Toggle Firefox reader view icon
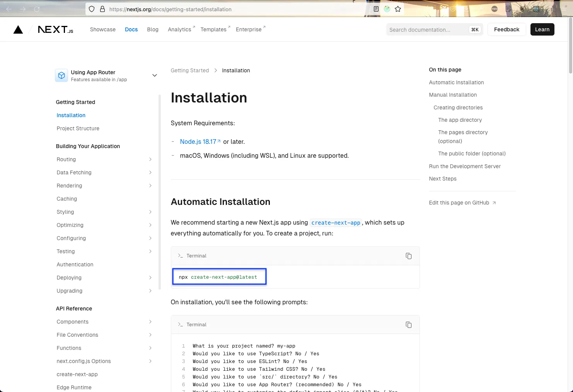573x392 pixels. [x=376, y=9]
